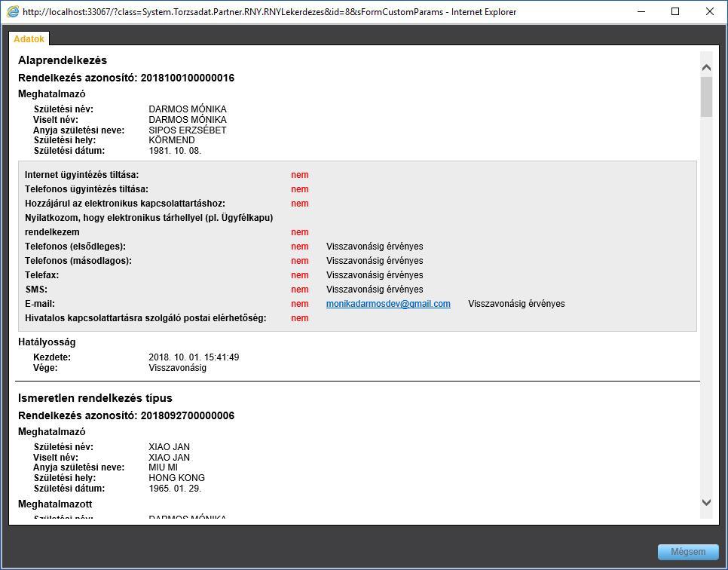The image size is (728, 570).
Task: Click Visszavonásig érvényes in the Telefax row
Action: [375, 275]
